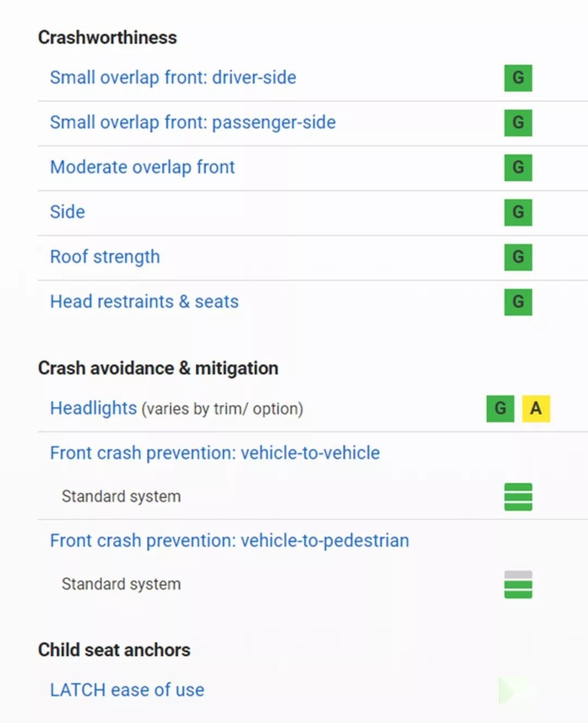Open the Side crash test link
588x723 pixels.
(x=67, y=211)
